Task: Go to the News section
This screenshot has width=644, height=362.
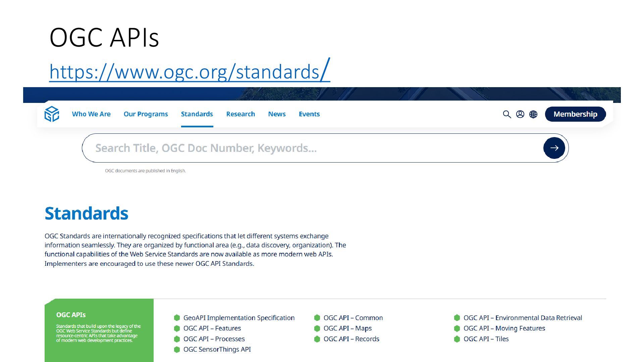Action: pos(277,114)
